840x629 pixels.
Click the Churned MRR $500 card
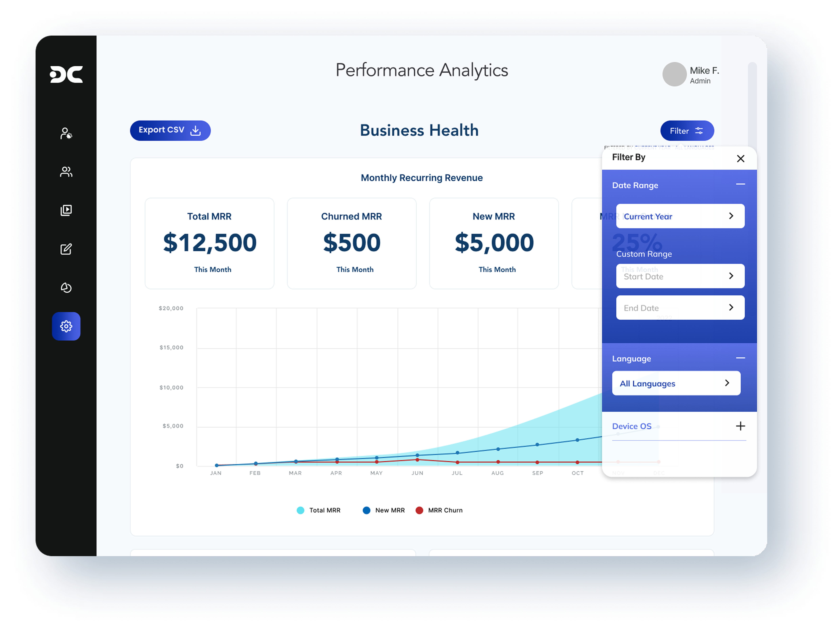coord(352,243)
